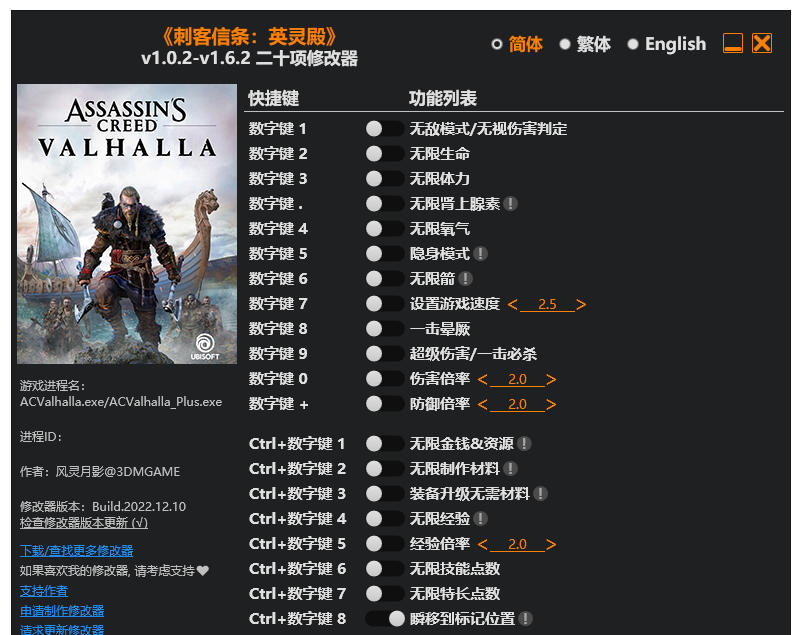Image resolution: width=803 pixels, height=635 pixels.
Task: Click info icon beside 无限肾上腺素
Action: click(510, 204)
